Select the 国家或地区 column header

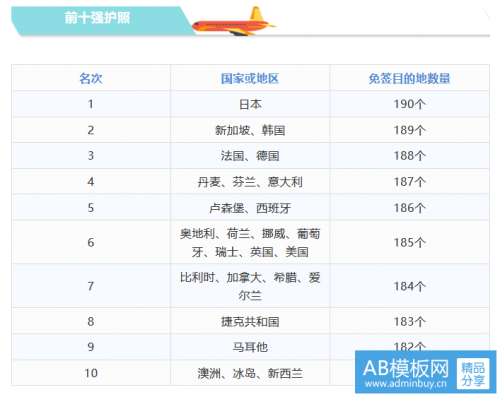point(250,78)
